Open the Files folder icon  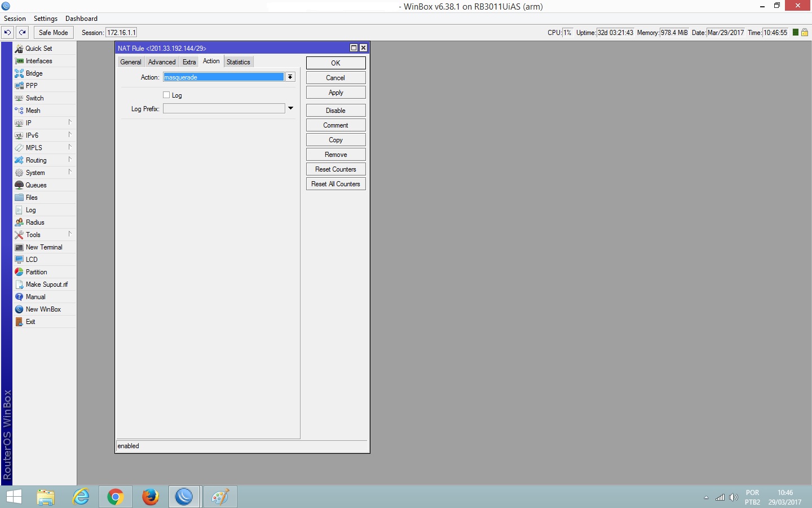(x=19, y=198)
